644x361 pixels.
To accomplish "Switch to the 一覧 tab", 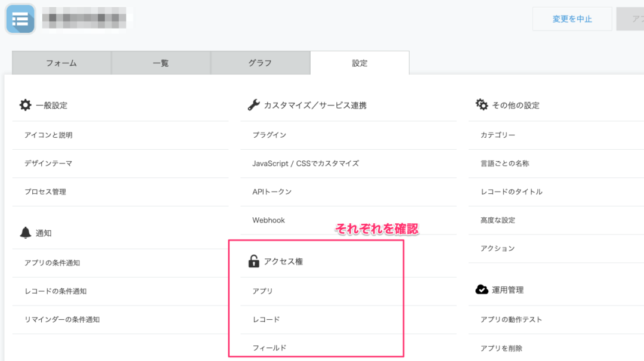I will pyautogui.click(x=161, y=62).
